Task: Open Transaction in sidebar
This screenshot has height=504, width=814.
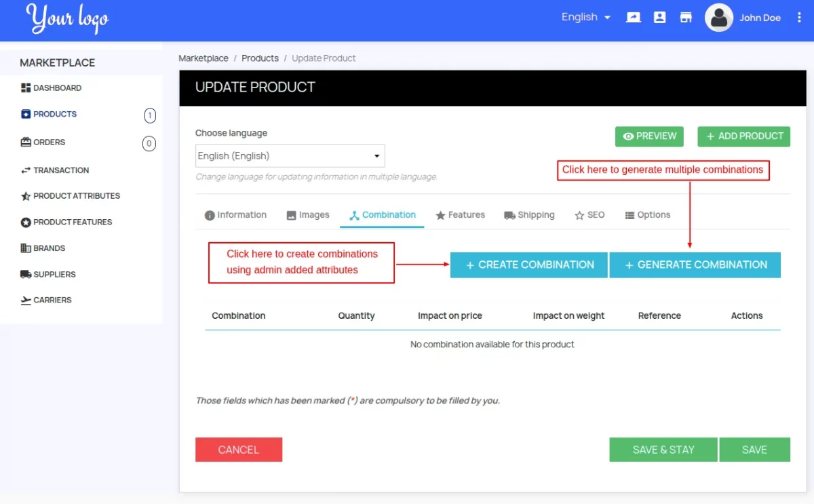Action: 61,170
